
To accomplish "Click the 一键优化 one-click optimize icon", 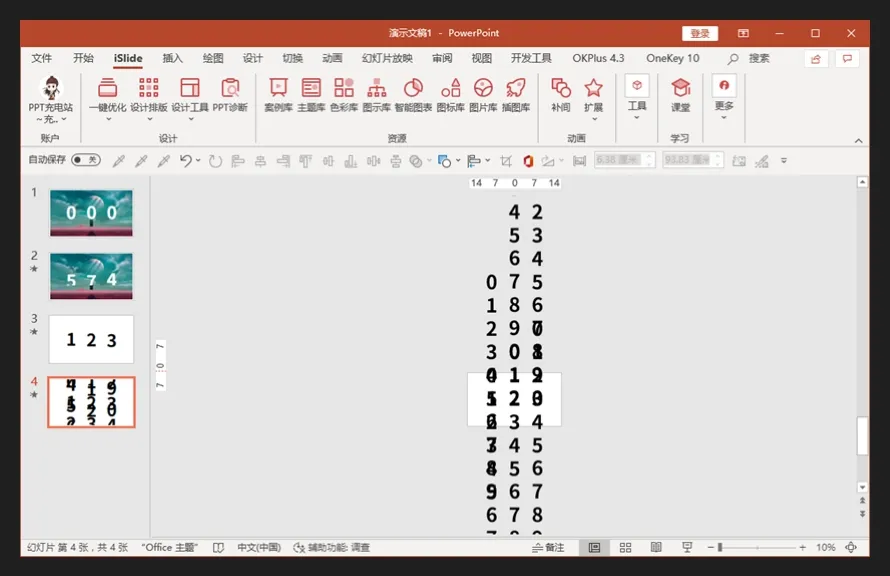I will pyautogui.click(x=107, y=89).
